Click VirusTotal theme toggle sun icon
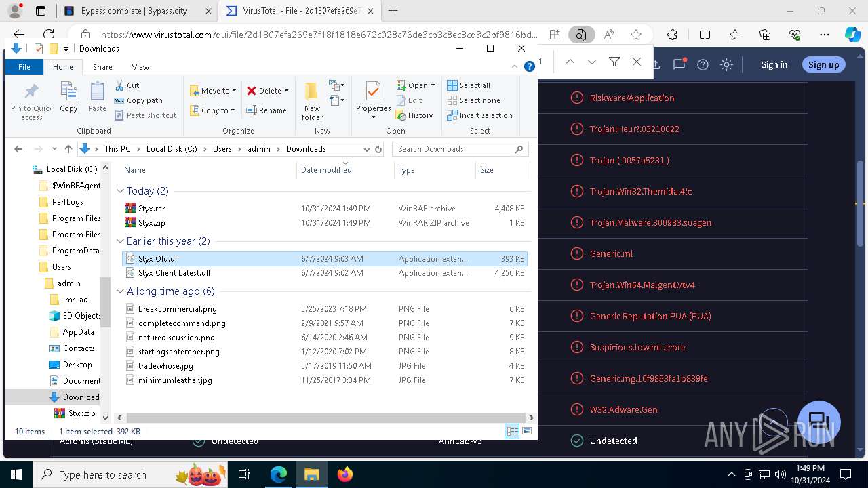 pyautogui.click(x=727, y=64)
